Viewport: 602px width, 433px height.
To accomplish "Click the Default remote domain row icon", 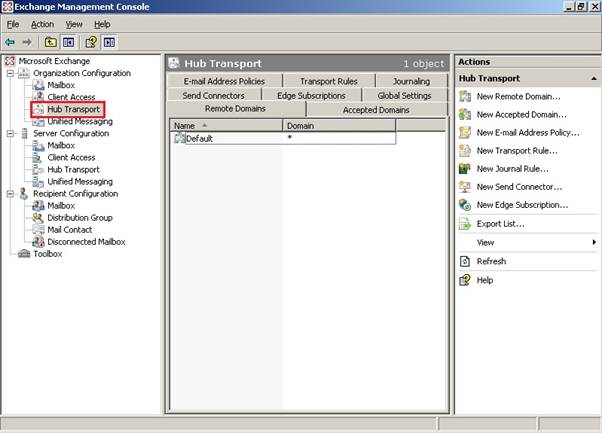I will (x=180, y=138).
